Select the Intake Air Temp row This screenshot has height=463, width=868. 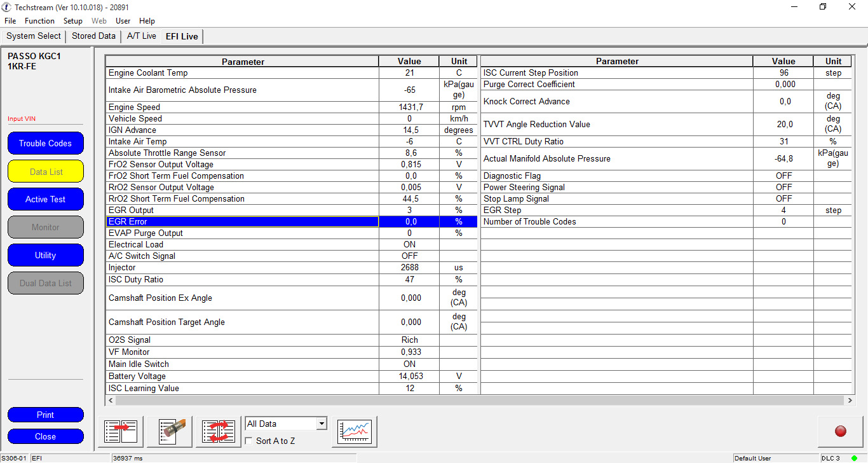(291, 142)
